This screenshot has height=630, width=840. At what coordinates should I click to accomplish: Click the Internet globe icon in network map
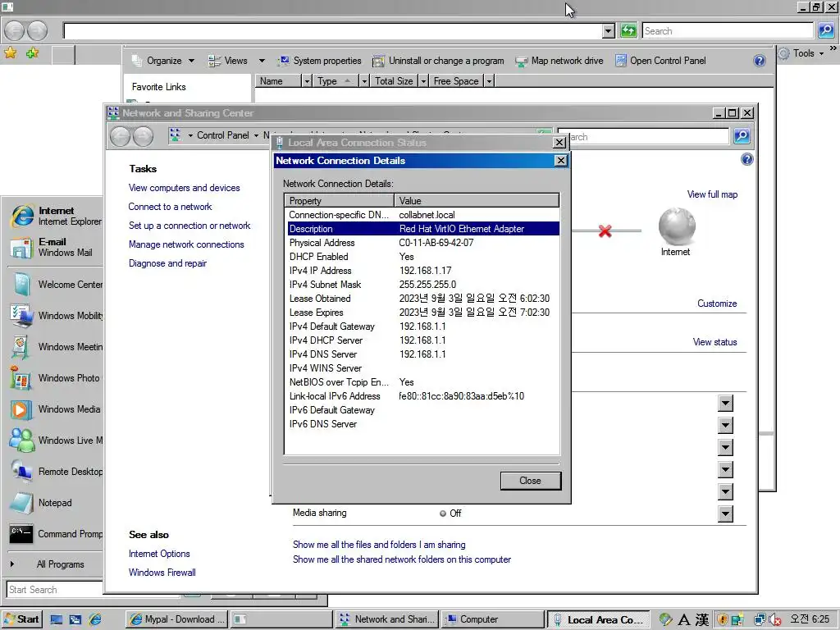click(677, 226)
